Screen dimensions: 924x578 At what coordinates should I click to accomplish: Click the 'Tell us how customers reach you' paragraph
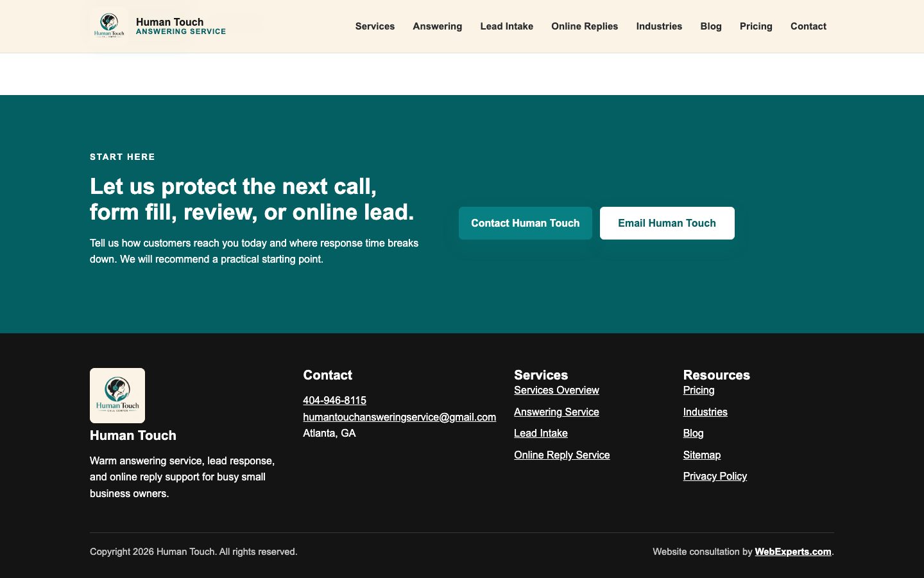point(254,251)
